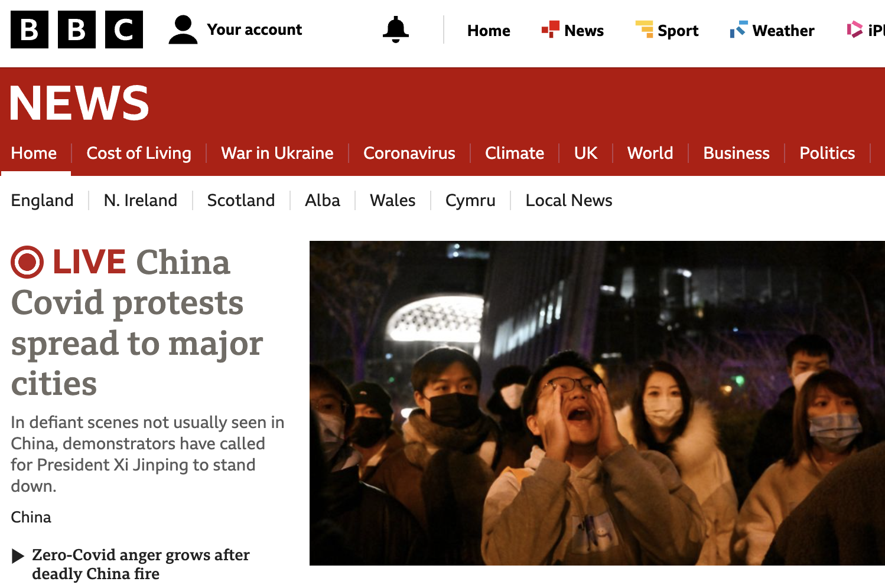This screenshot has width=885, height=588.
Task: Click the pink iPlayer icon
Action: (x=854, y=29)
